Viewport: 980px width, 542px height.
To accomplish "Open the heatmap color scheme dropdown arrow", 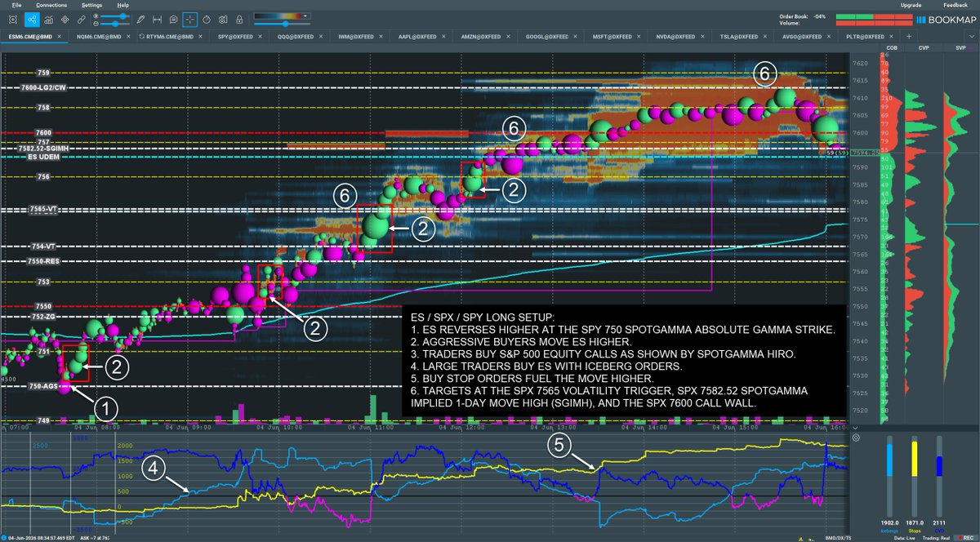I will pyautogui.click(x=305, y=16).
